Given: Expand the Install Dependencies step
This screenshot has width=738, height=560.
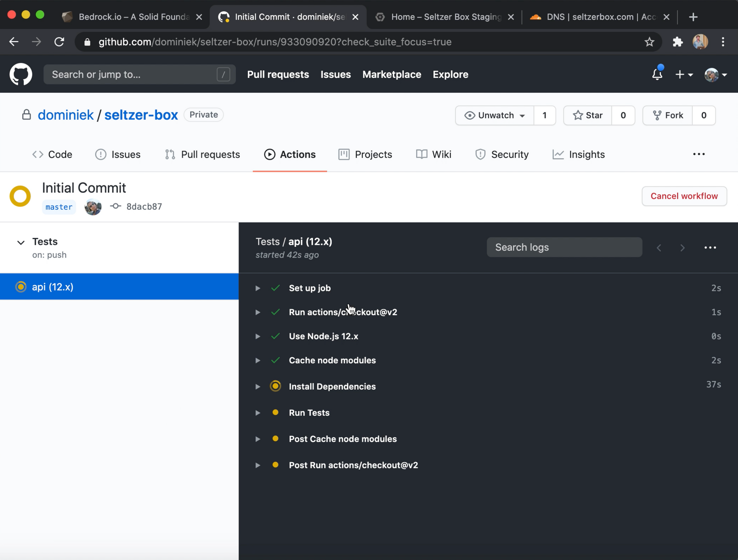Looking at the screenshot, I should [x=258, y=386].
